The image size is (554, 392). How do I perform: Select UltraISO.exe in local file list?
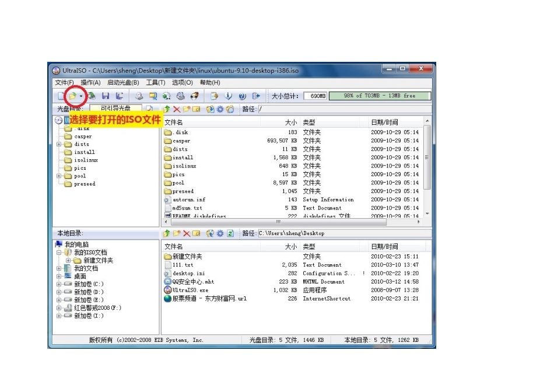pyautogui.click(x=190, y=290)
